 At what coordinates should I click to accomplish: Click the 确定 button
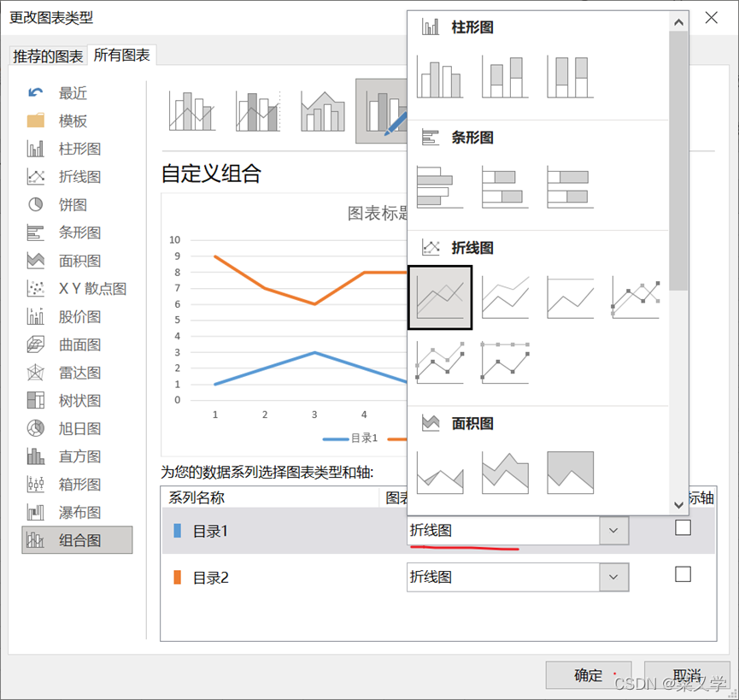[588, 675]
